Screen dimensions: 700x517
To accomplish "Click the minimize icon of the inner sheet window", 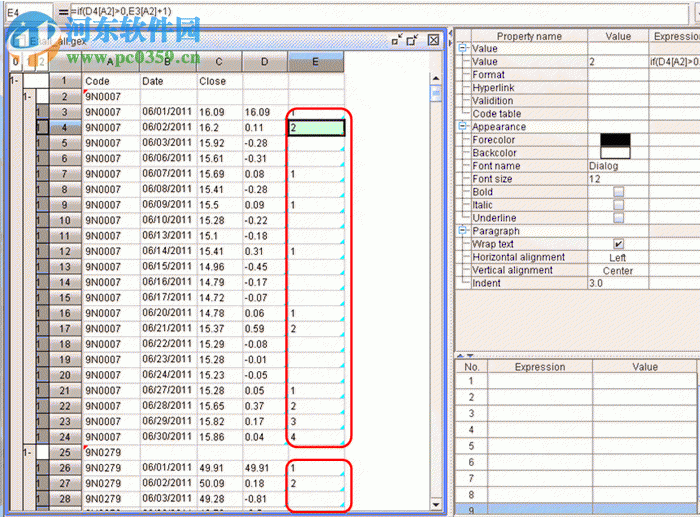I will (x=397, y=40).
